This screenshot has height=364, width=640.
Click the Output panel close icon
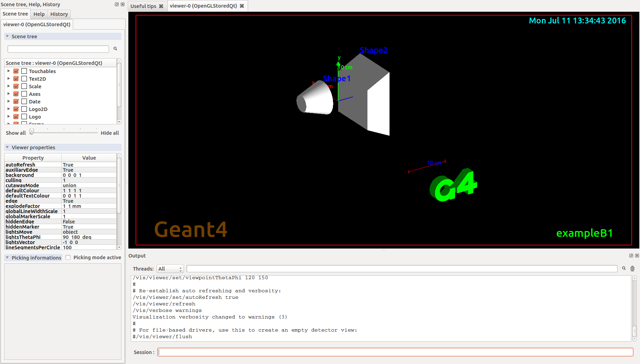pos(637,256)
